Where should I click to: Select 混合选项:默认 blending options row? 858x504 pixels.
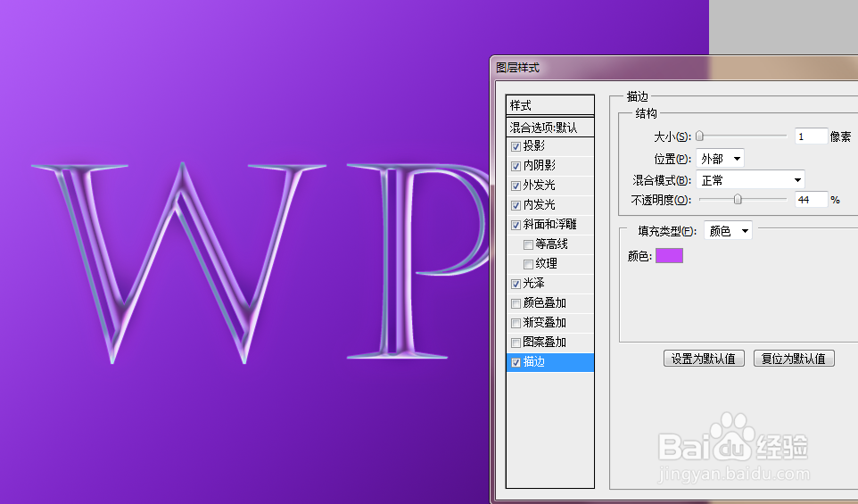tap(550, 128)
